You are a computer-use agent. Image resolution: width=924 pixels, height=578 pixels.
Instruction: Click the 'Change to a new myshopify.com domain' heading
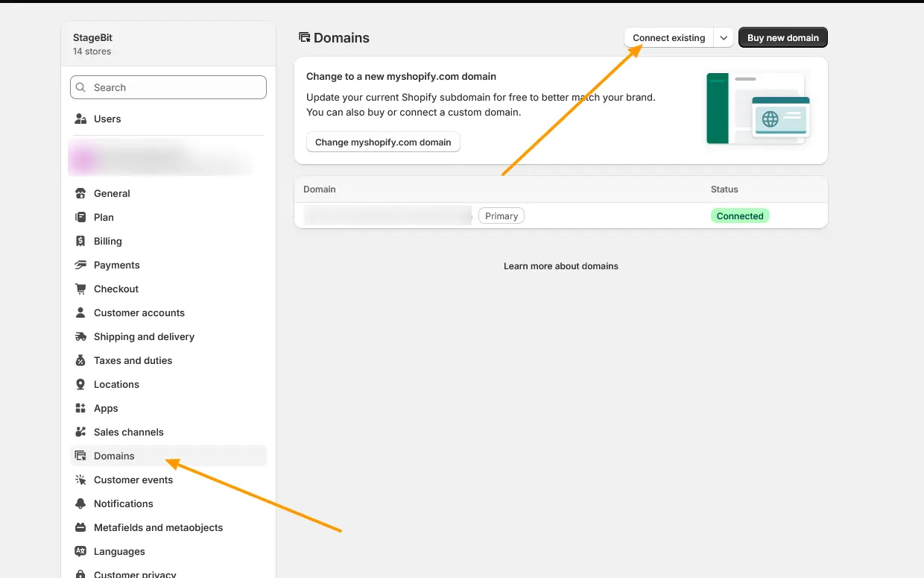tap(401, 76)
